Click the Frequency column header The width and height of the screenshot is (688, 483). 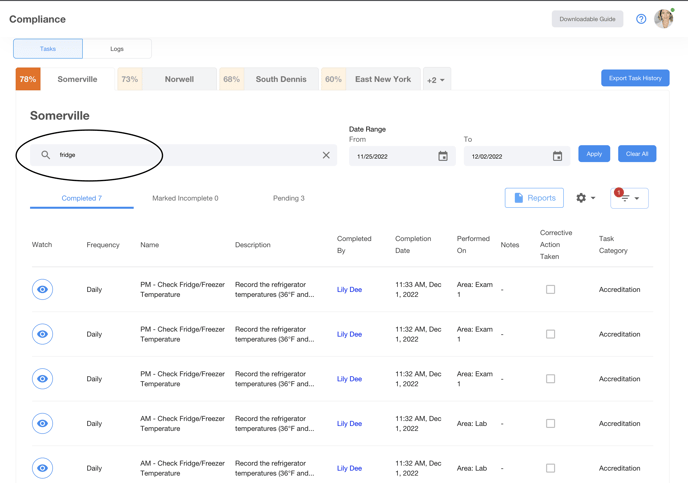[x=103, y=245]
